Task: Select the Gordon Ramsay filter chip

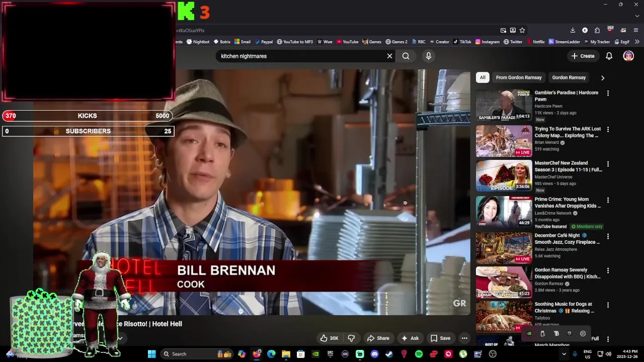Action: 569,77
